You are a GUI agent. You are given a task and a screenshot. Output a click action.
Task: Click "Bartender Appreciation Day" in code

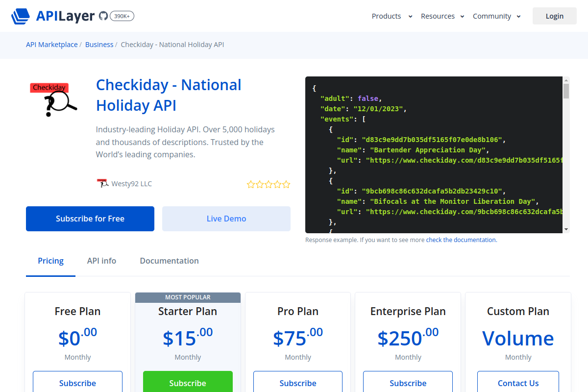(428, 150)
